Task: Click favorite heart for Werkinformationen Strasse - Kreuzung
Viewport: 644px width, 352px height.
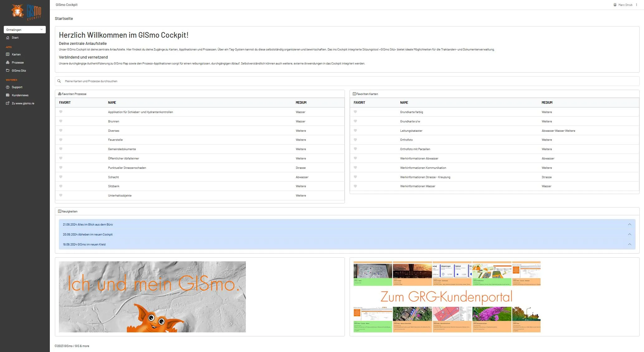Action: pos(355,177)
